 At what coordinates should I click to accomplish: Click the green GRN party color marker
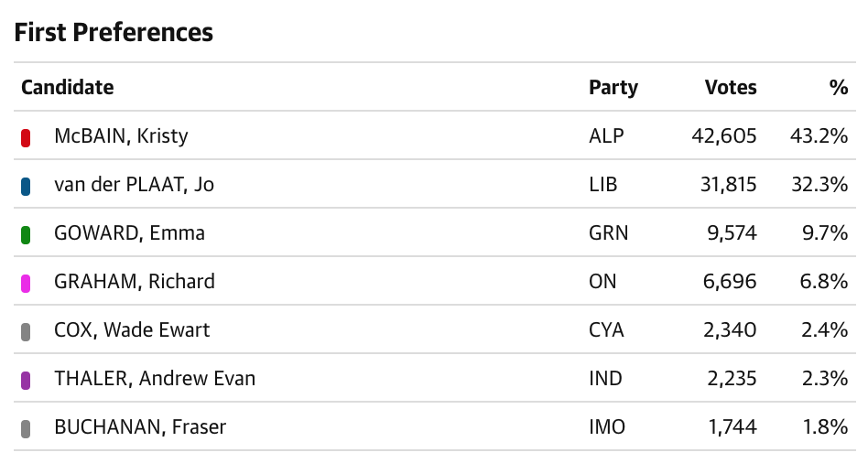pyautogui.click(x=26, y=235)
